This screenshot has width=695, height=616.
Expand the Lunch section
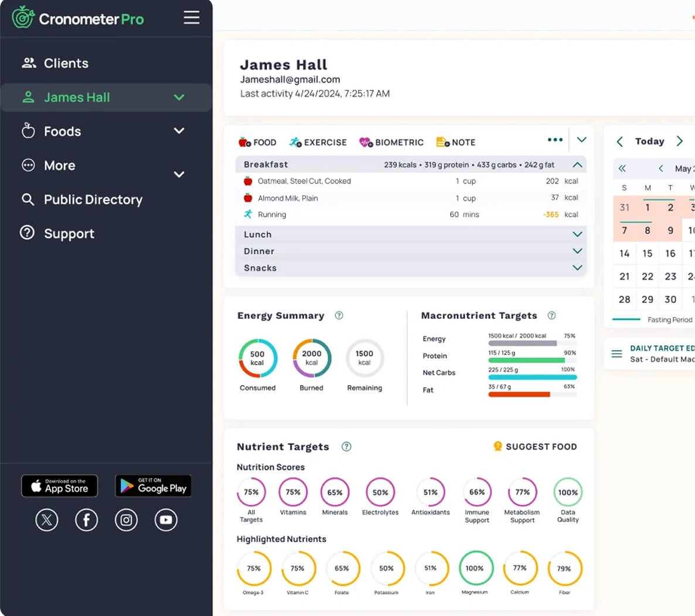pos(577,234)
